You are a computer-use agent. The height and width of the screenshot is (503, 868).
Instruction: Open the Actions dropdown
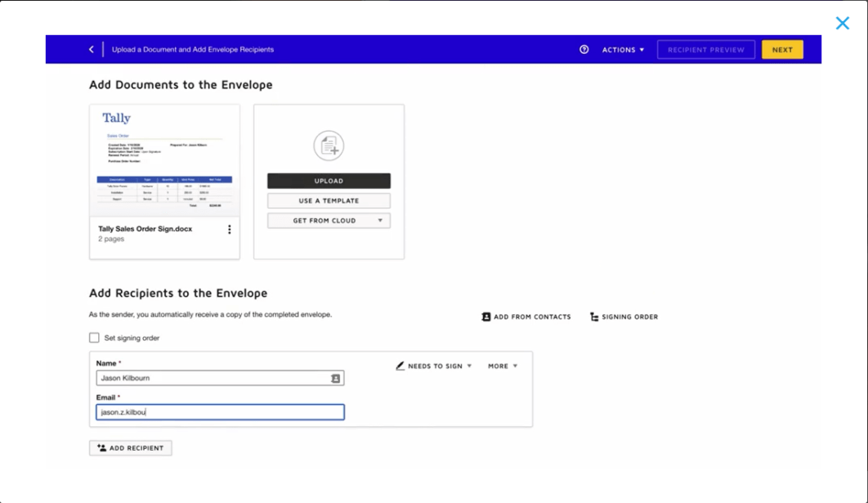pos(623,49)
